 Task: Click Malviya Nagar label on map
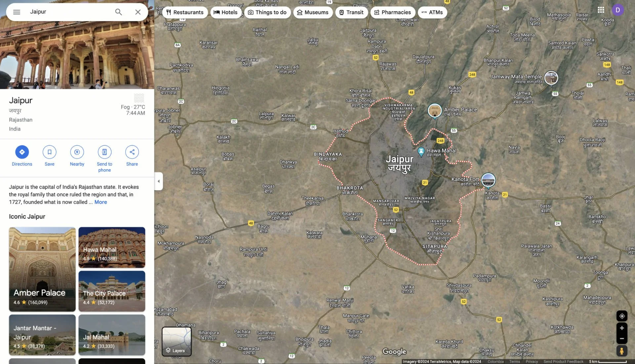pyautogui.click(x=420, y=200)
